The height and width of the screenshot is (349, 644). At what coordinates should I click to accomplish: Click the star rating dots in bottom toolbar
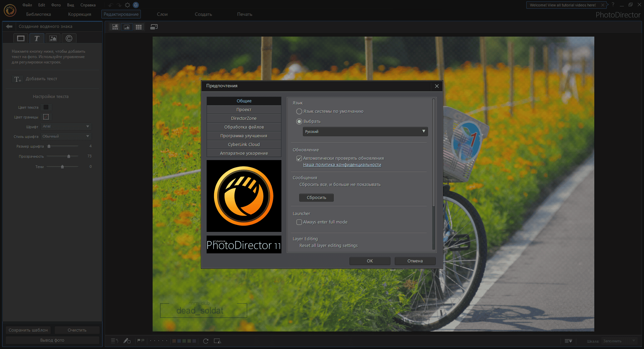159,341
